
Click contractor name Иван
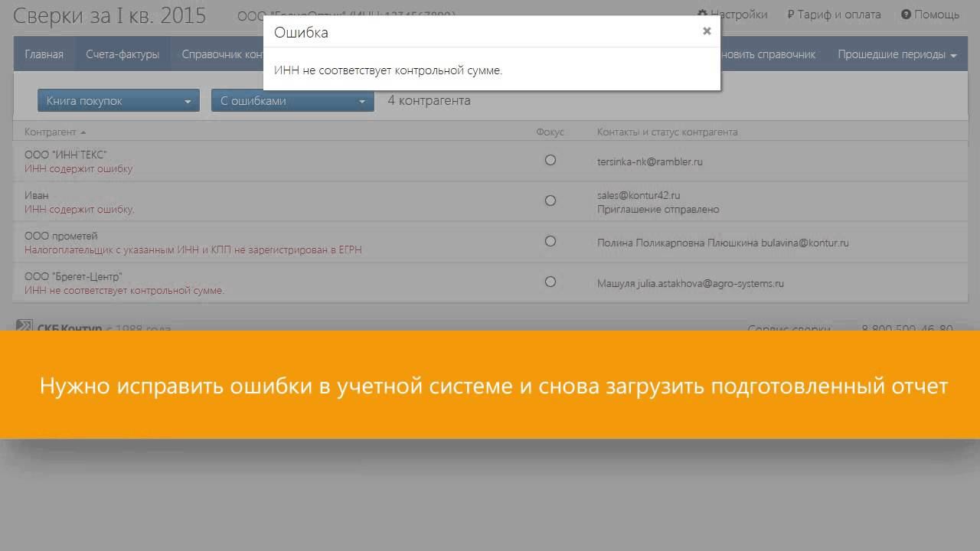click(36, 195)
